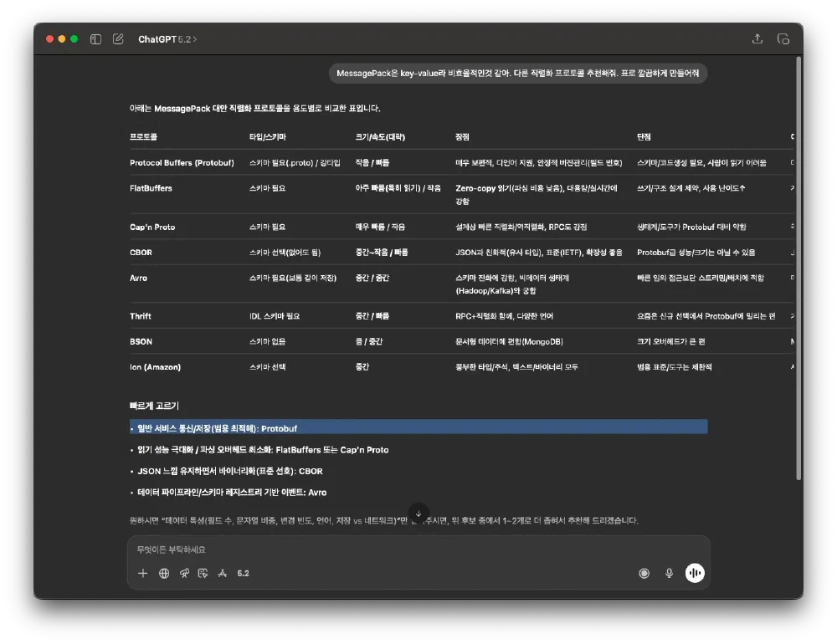The width and height of the screenshot is (837, 644).
Task: Click the Protocol Buffers (Protobuf) table row
Action: click(182, 163)
